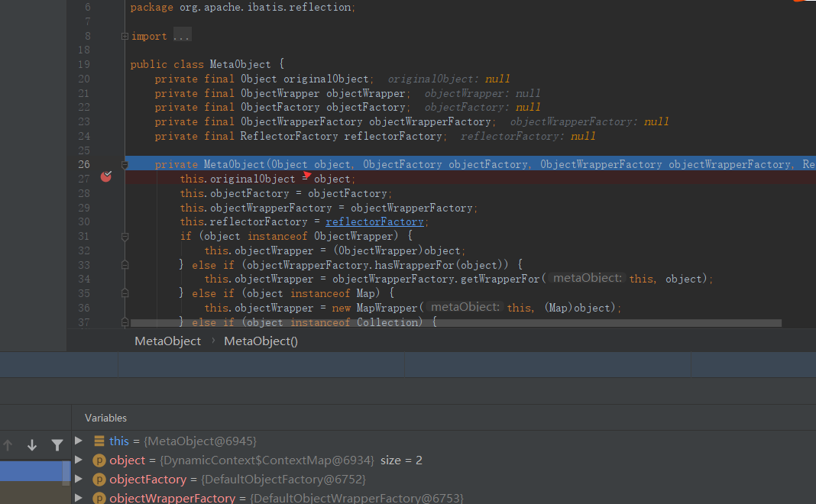Open the Variables panel tab

105,418
